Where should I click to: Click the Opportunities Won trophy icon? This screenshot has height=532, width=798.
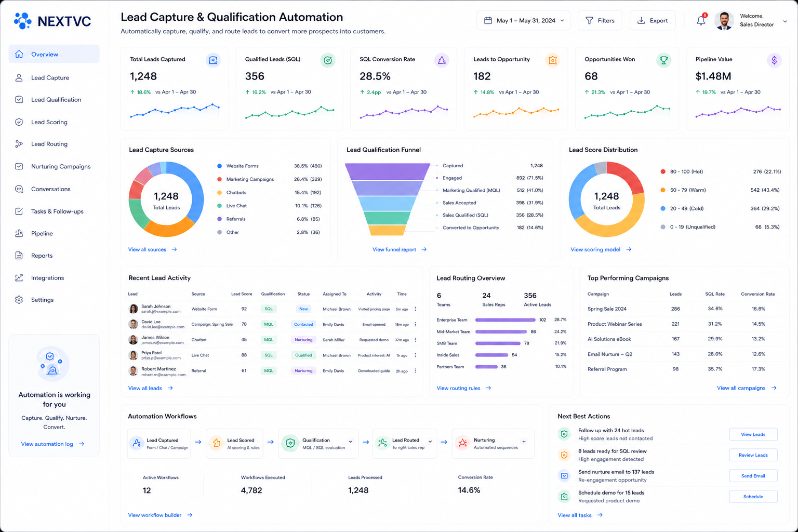click(x=663, y=60)
